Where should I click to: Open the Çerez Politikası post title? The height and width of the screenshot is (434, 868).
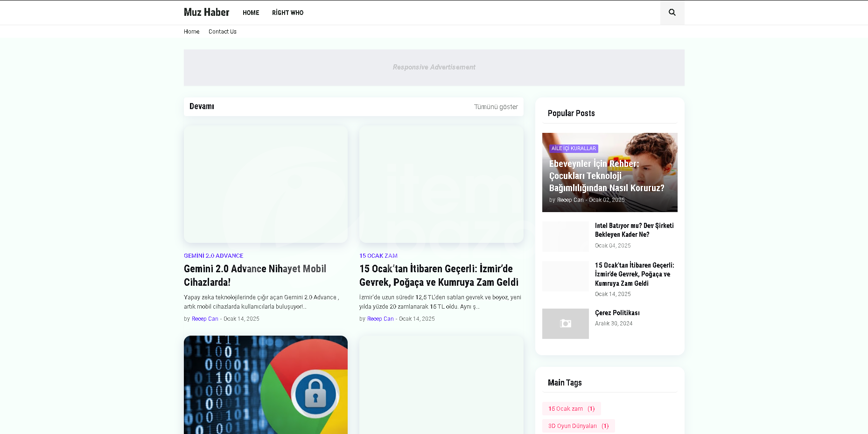[x=617, y=313]
